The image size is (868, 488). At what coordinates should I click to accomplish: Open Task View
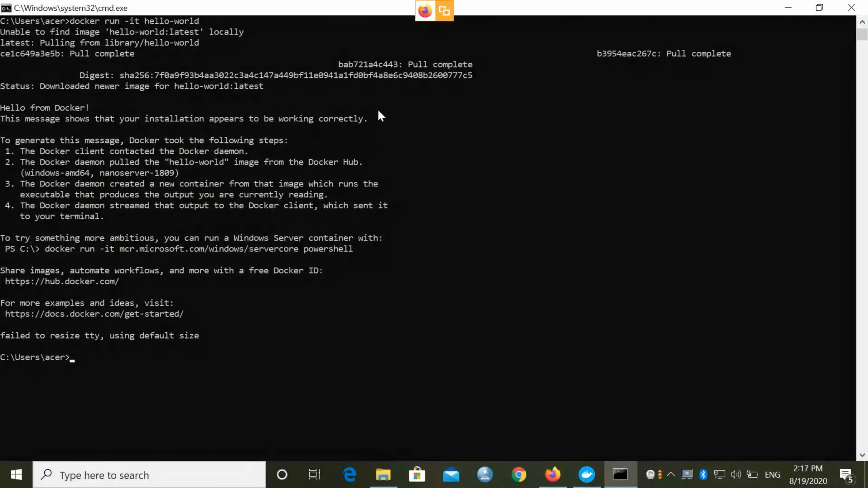pos(315,474)
